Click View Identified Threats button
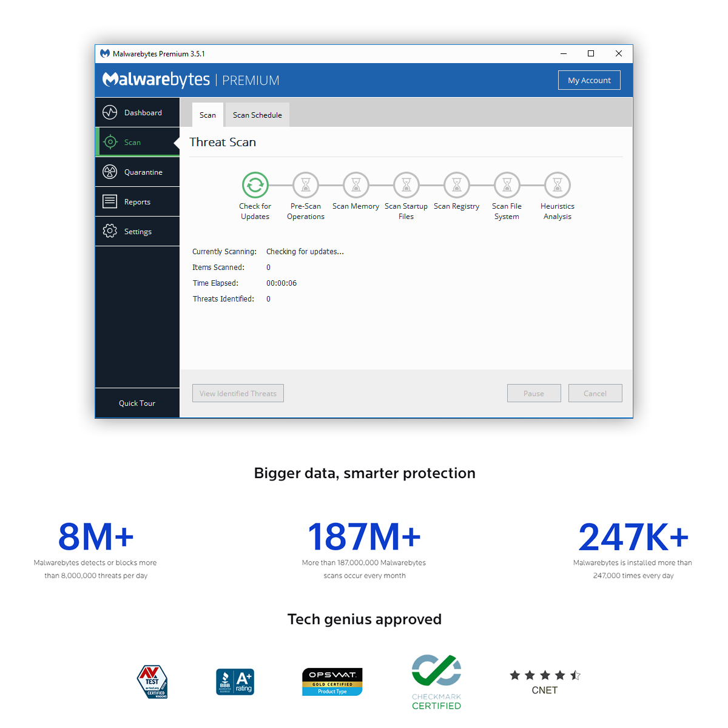Image resolution: width=728 pixels, height=728 pixels. [238, 393]
